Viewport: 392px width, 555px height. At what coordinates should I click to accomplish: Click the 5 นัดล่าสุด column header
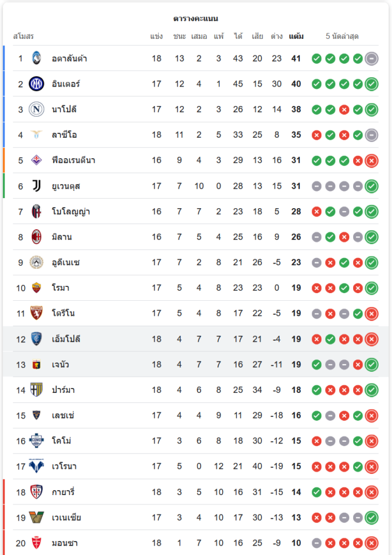pyautogui.click(x=342, y=37)
